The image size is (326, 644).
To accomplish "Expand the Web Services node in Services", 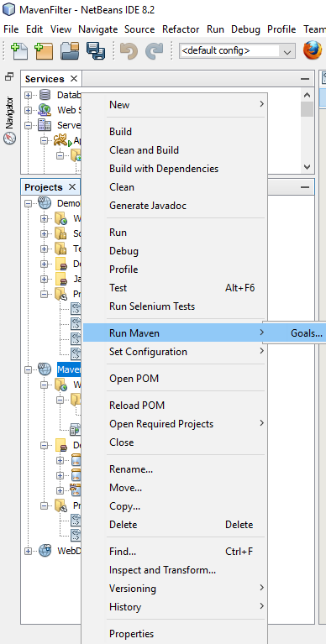I will [28, 110].
